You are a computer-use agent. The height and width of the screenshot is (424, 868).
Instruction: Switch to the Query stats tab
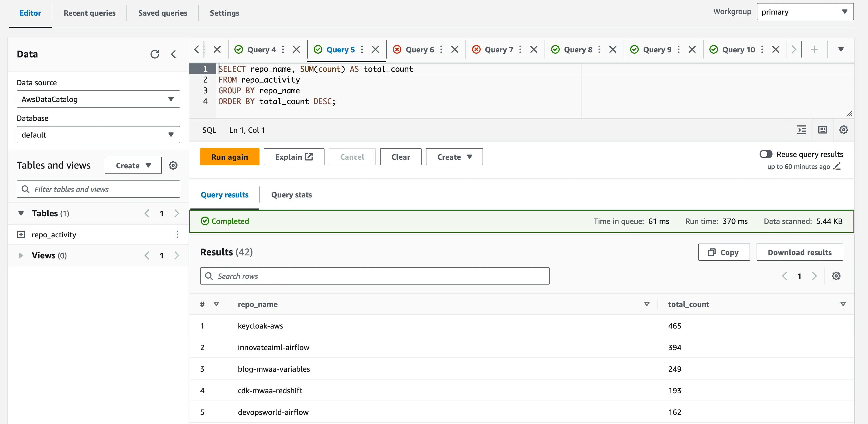pos(291,194)
